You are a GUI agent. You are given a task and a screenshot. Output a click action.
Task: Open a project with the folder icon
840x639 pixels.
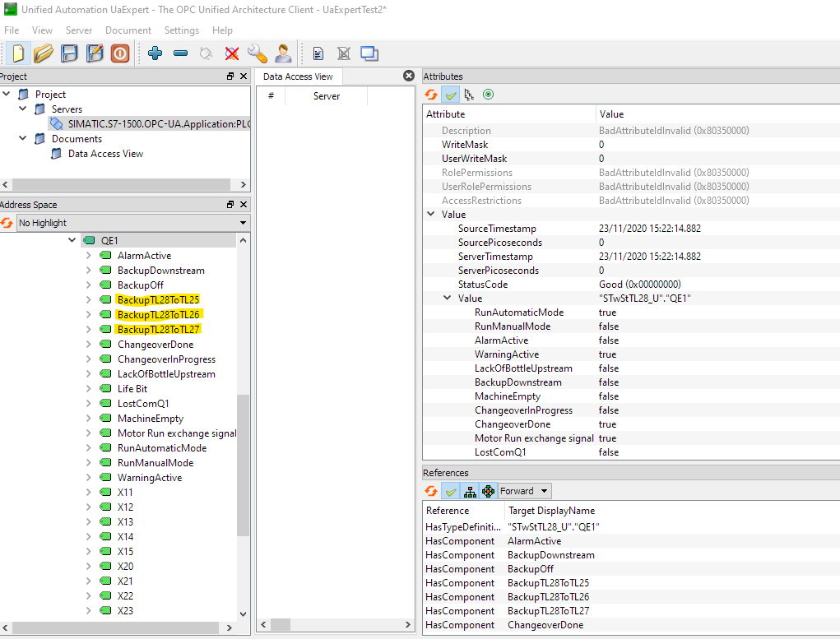43,53
